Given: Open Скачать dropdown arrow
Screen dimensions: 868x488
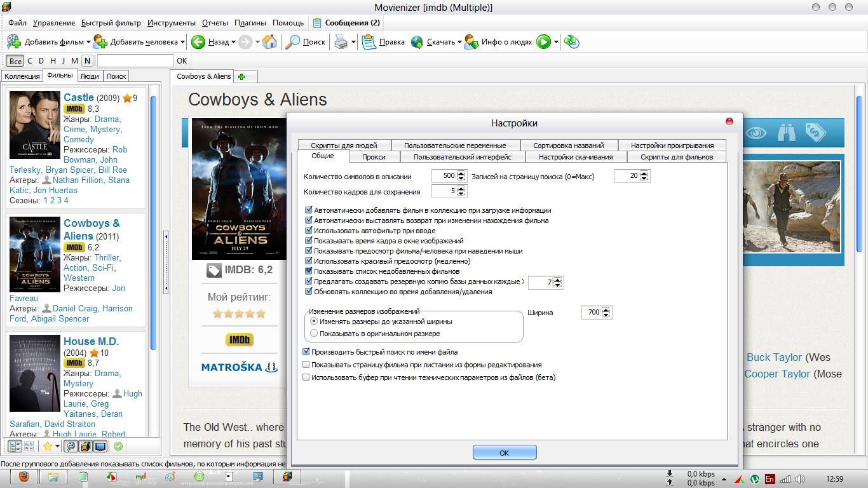Looking at the screenshot, I should (x=459, y=42).
